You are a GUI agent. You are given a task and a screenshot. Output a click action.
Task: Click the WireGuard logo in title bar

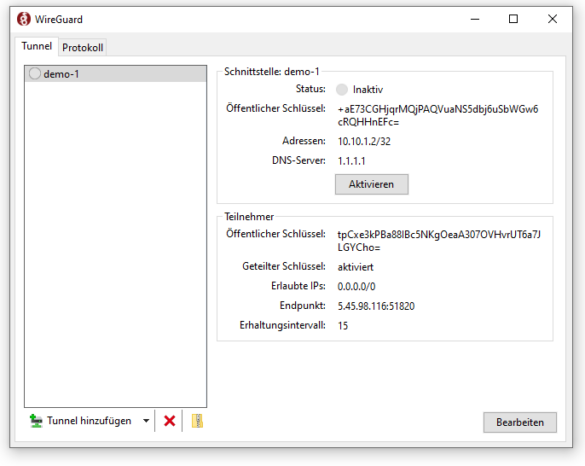(x=24, y=19)
